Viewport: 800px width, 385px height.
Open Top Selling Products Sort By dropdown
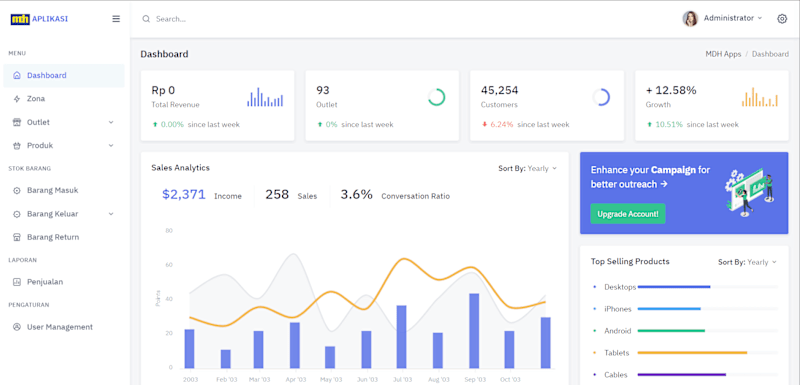click(x=747, y=262)
